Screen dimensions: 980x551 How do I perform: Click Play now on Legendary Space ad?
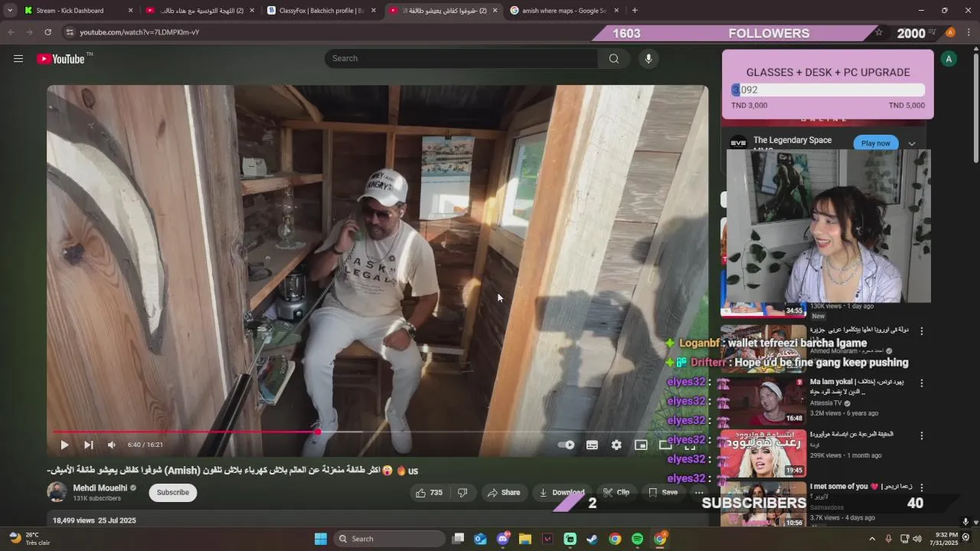[x=876, y=143]
